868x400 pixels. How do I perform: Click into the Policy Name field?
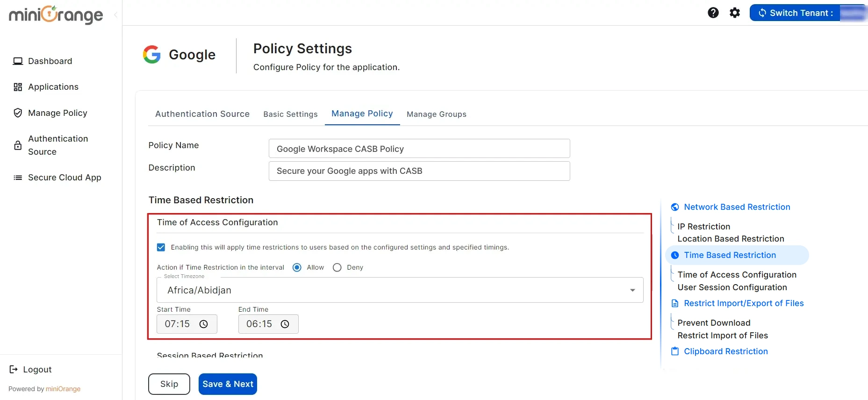[419, 149]
